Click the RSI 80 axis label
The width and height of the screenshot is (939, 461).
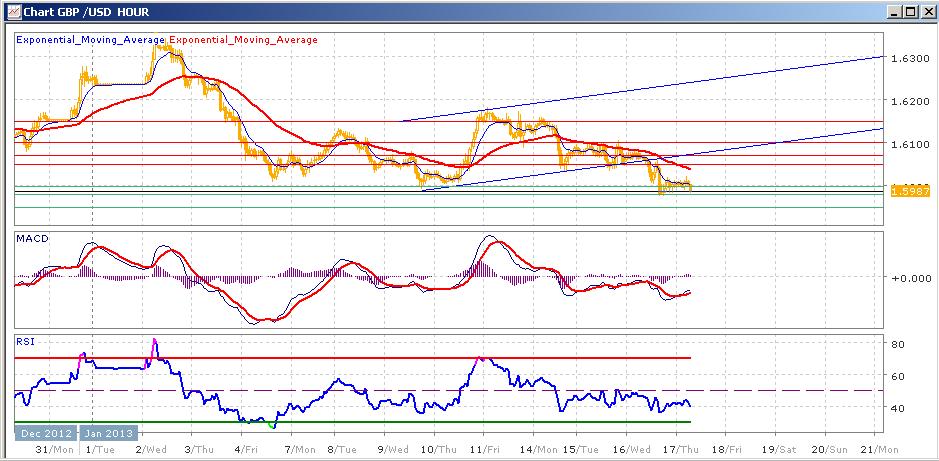tap(897, 344)
